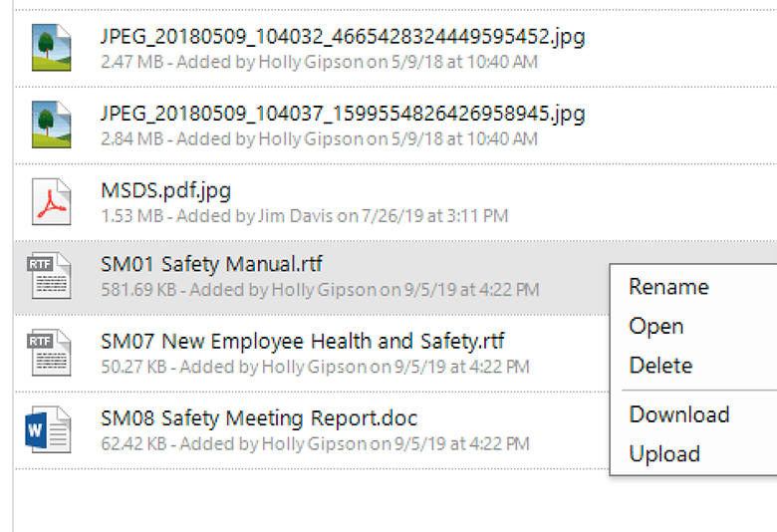Click the 62.42 KB details line
Screen dimensions: 777x532
[315, 443]
